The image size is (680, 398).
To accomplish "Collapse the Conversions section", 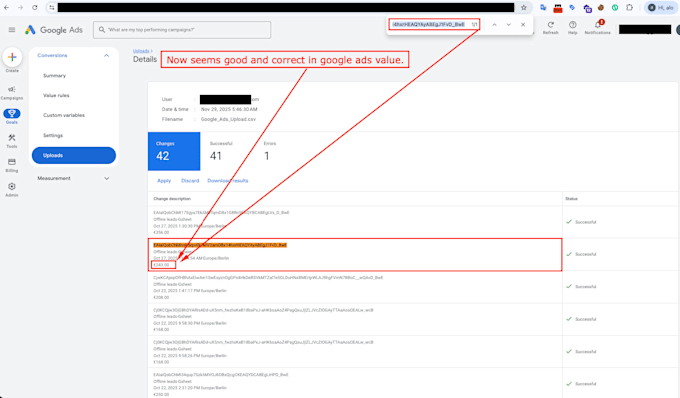I will [106, 55].
